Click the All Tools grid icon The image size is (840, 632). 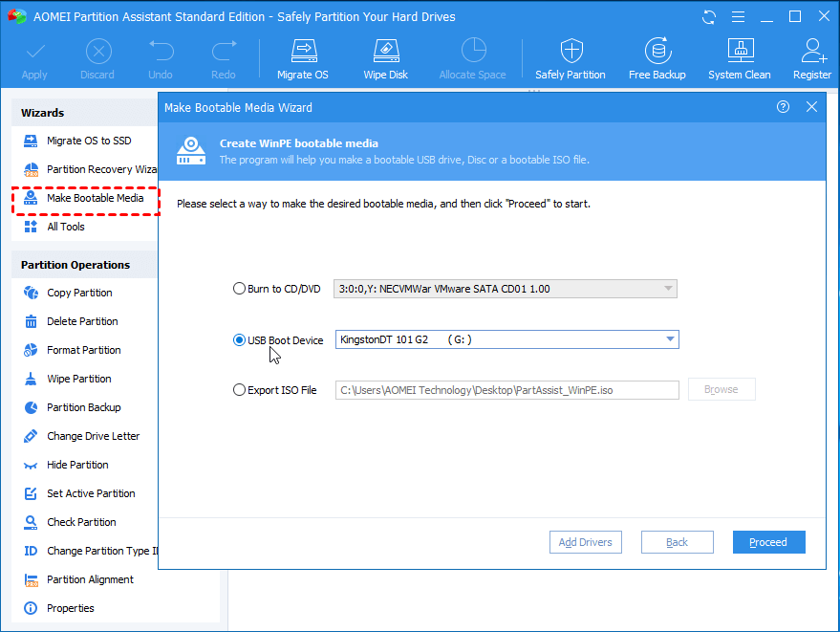click(31, 227)
